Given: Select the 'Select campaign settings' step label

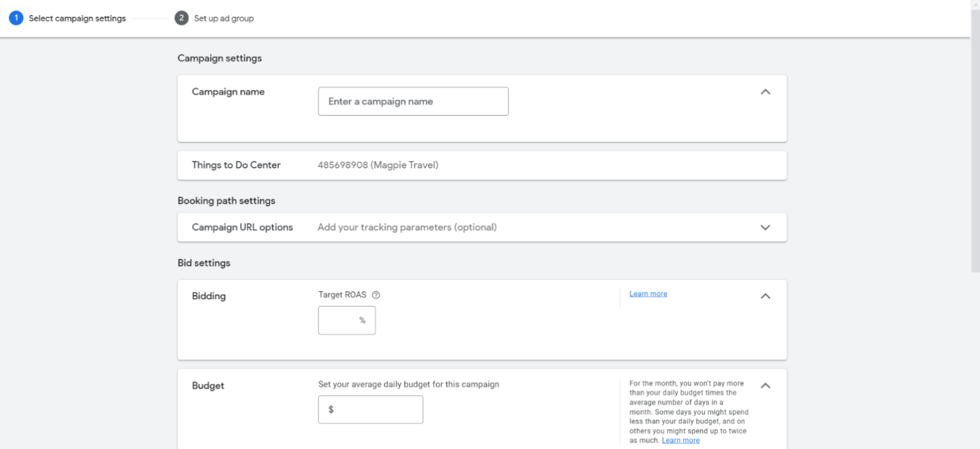Looking at the screenshot, I should click(x=77, y=19).
